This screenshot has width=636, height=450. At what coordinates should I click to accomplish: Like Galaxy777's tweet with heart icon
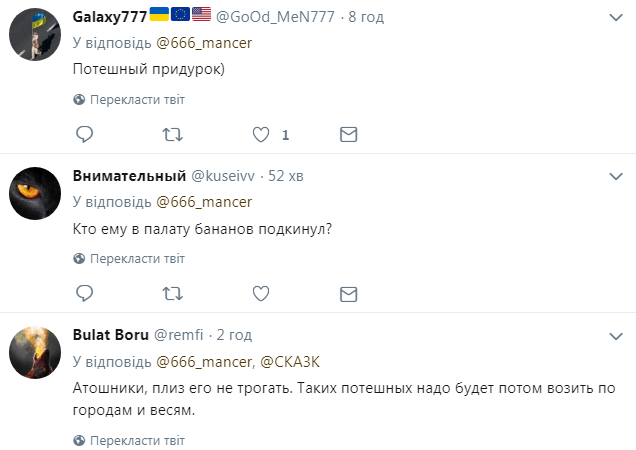pyautogui.click(x=261, y=134)
